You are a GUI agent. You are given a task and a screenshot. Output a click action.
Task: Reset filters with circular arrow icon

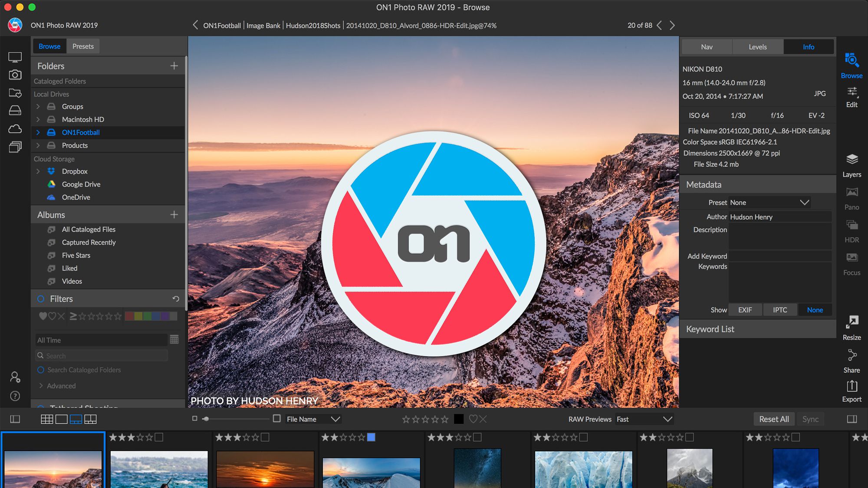[x=176, y=299]
